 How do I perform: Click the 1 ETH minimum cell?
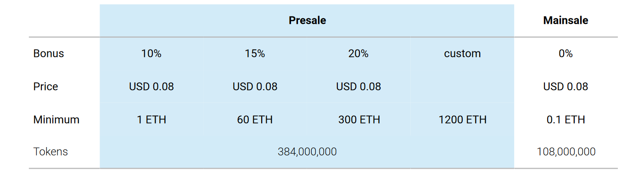[151, 120]
